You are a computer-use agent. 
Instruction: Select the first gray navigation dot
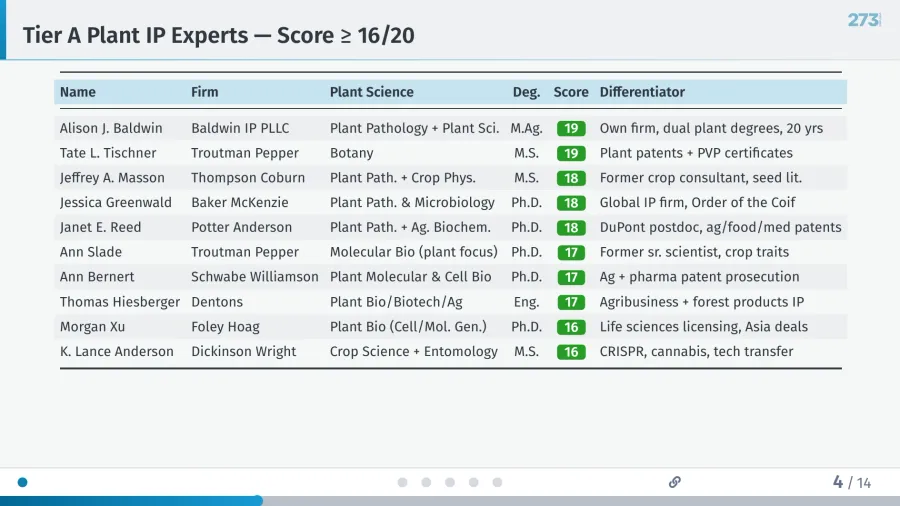pos(402,482)
